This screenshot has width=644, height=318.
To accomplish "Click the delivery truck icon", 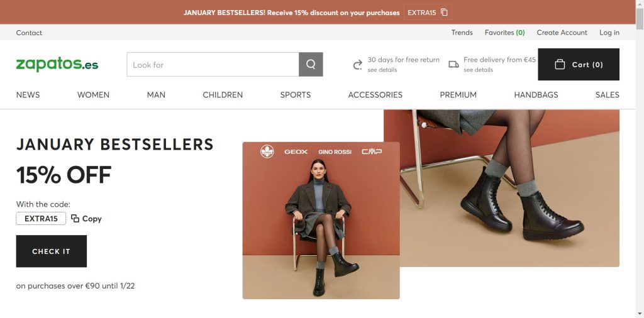I will click(453, 65).
